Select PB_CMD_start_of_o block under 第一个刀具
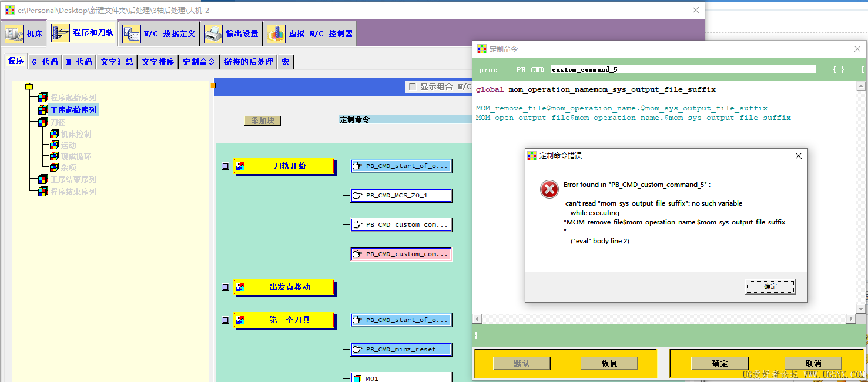 [x=401, y=320]
